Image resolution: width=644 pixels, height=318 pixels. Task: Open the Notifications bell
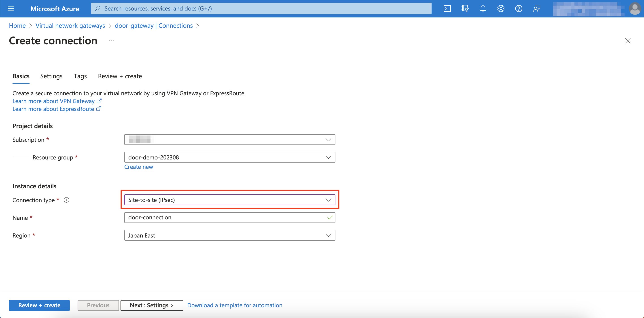(483, 8)
